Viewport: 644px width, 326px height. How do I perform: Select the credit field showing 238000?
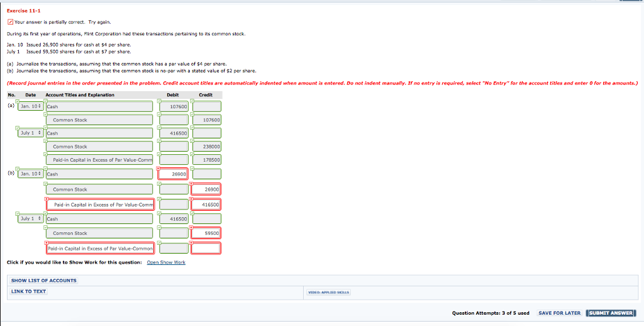click(x=206, y=147)
